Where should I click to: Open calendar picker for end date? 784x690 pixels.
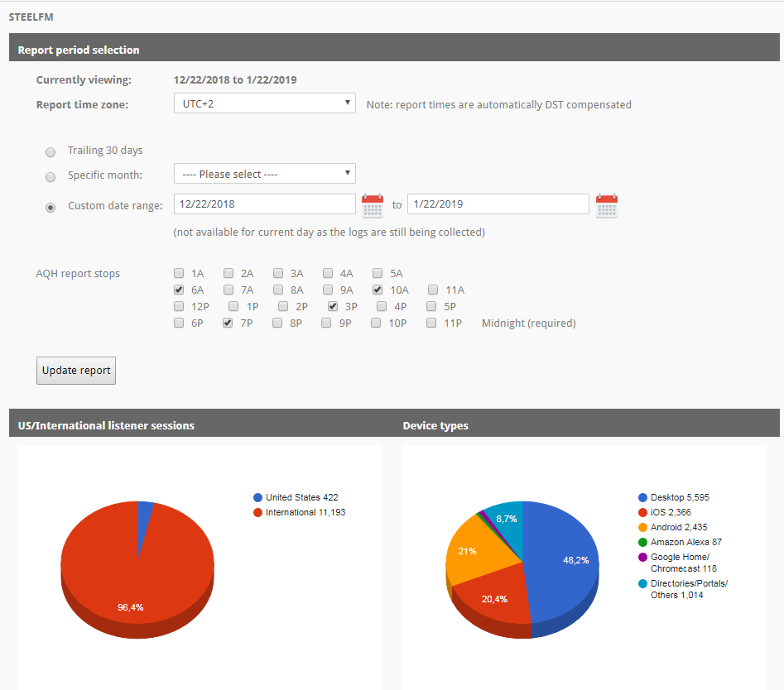coord(607,205)
